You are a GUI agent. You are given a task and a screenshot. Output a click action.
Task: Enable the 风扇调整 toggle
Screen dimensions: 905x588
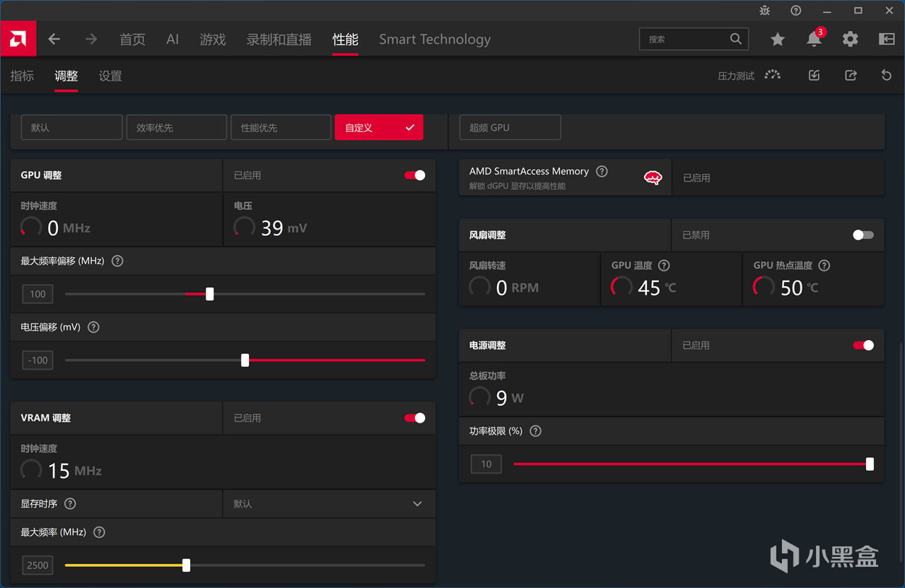[x=863, y=235]
